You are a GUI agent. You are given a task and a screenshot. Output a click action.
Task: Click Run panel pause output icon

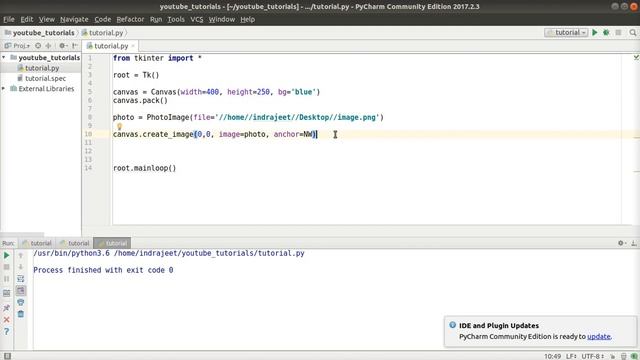(7, 279)
